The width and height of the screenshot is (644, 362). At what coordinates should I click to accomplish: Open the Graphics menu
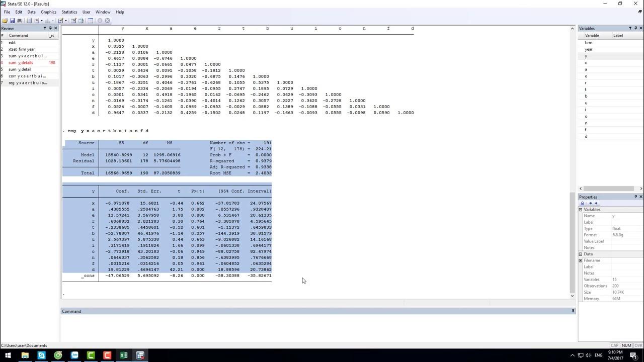[48, 12]
